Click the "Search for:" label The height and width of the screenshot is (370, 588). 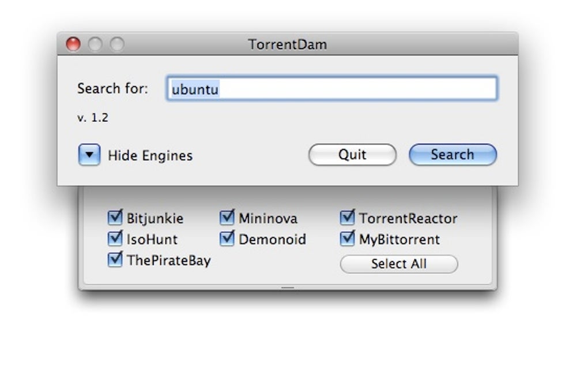click(x=112, y=88)
